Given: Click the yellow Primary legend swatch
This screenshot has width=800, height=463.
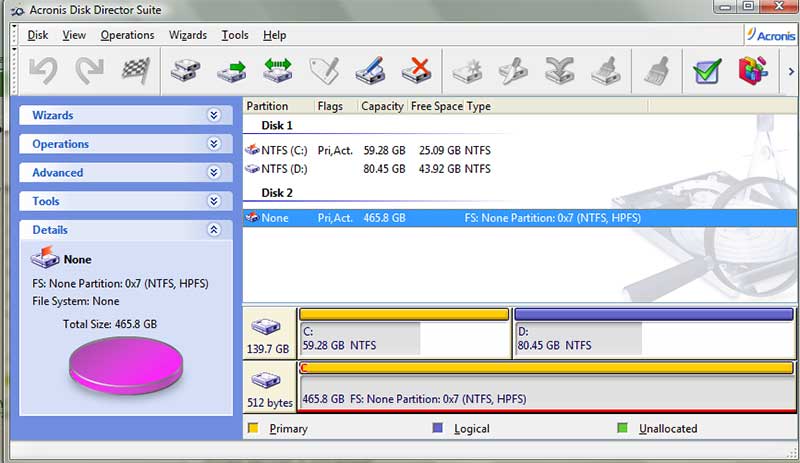Looking at the screenshot, I should coord(253,428).
